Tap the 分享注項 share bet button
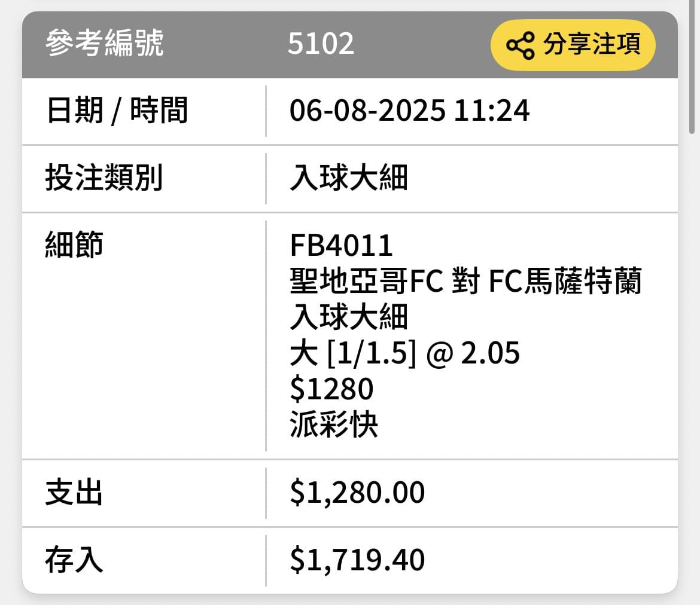Viewport: 700px width, 605px height. (x=573, y=45)
